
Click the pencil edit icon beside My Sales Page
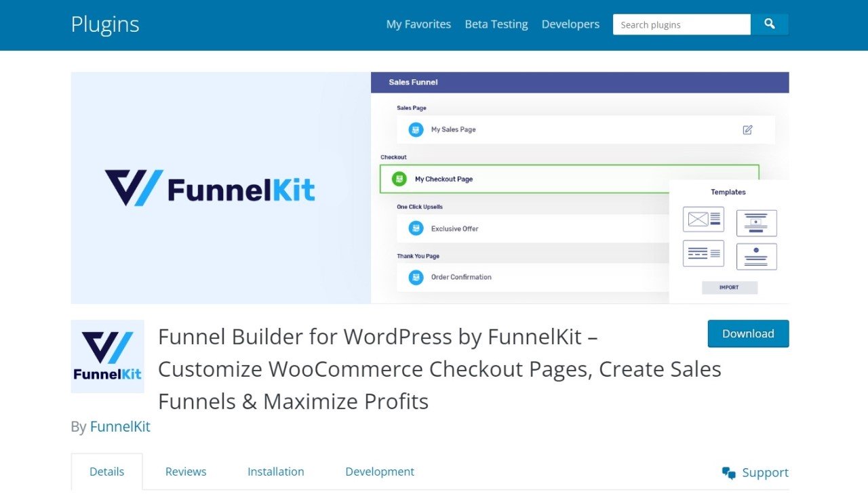point(748,129)
